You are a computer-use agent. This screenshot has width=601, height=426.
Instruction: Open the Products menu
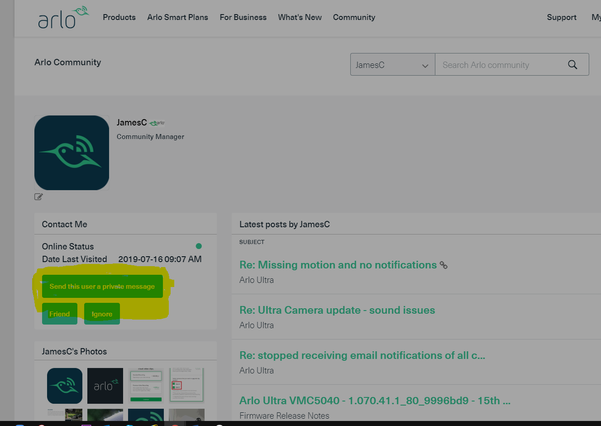(x=119, y=18)
